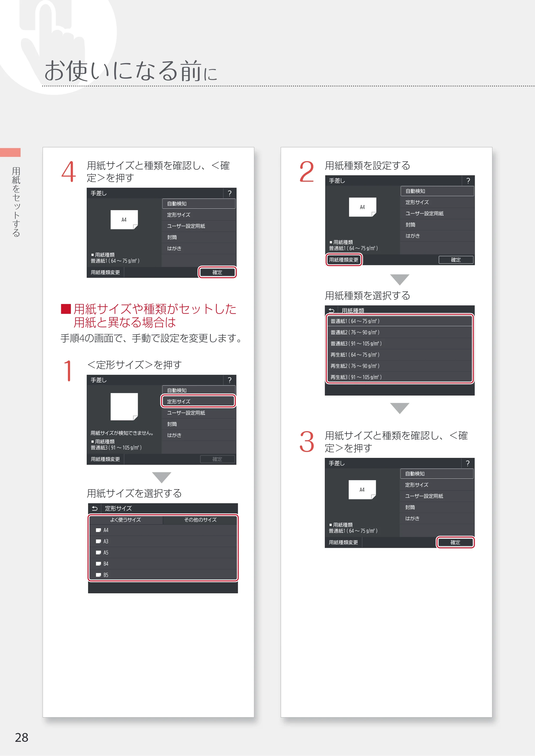Tap 用紙サイズが検知できません。 message
Image resolution: width=535 pixels, height=756 pixels.
[123, 433]
